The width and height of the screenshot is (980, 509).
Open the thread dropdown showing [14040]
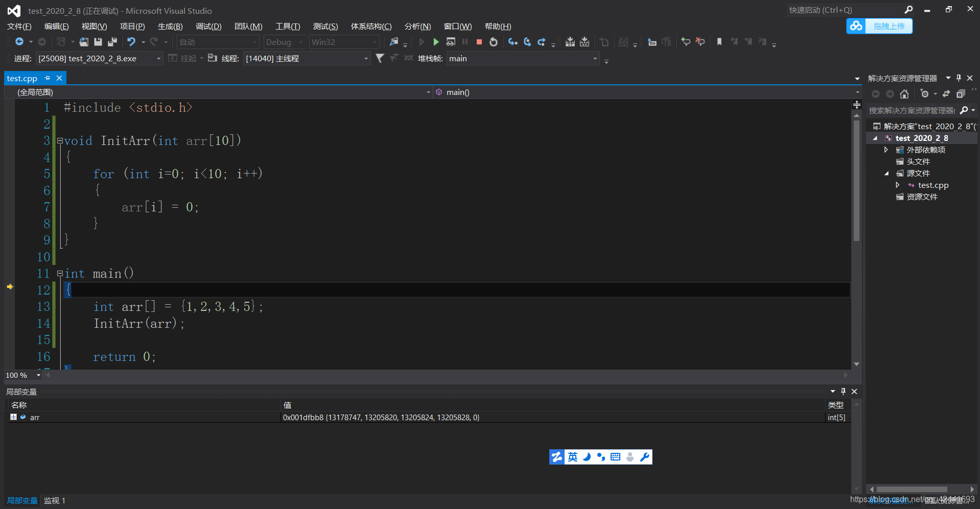[307, 58]
